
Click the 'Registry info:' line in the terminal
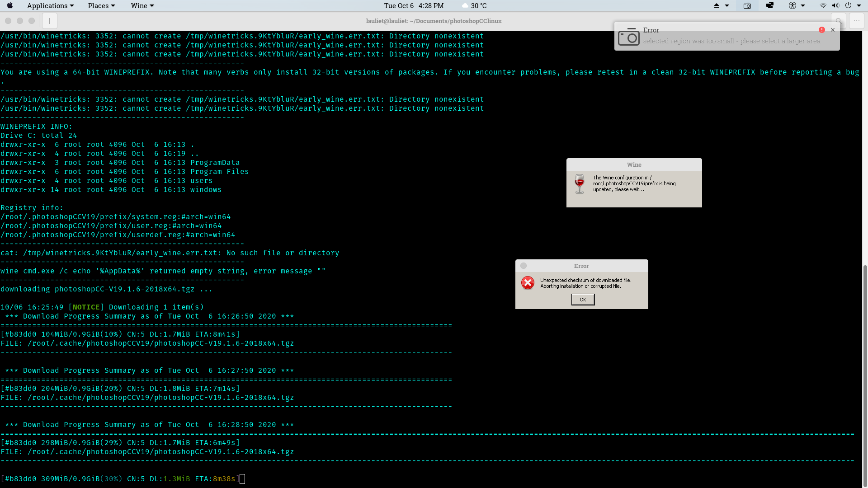click(32, 208)
